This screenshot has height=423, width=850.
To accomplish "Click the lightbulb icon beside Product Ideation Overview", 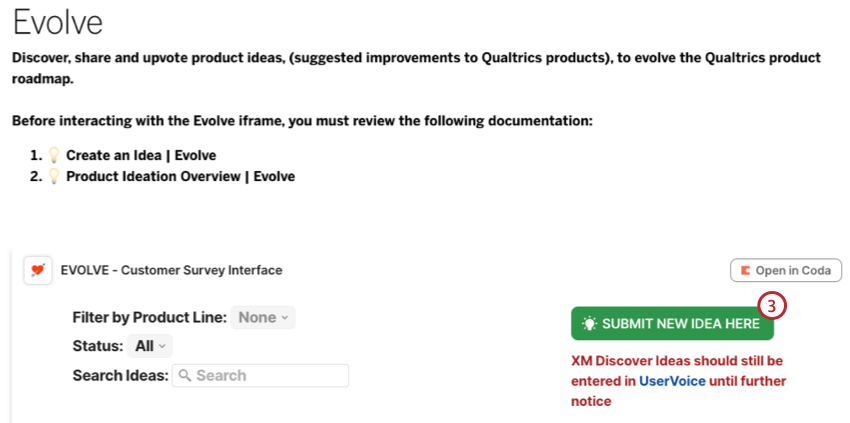I will point(53,176).
